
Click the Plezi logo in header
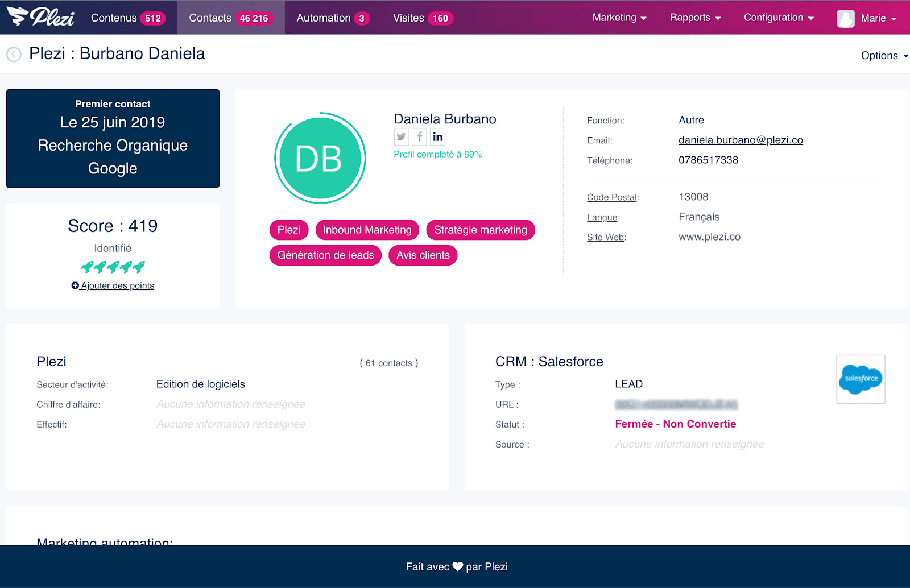tap(41, 16)
